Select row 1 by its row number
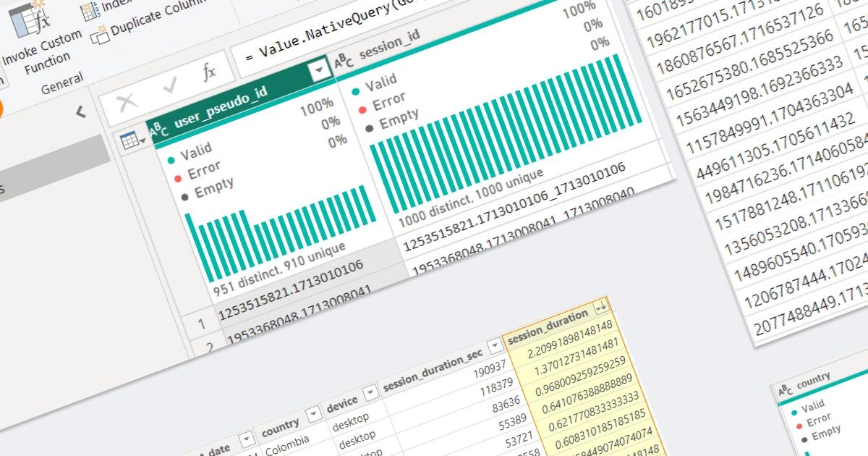The width and height of the screenshot is (868, 456). pyautogui.click(x=203, y=323)
